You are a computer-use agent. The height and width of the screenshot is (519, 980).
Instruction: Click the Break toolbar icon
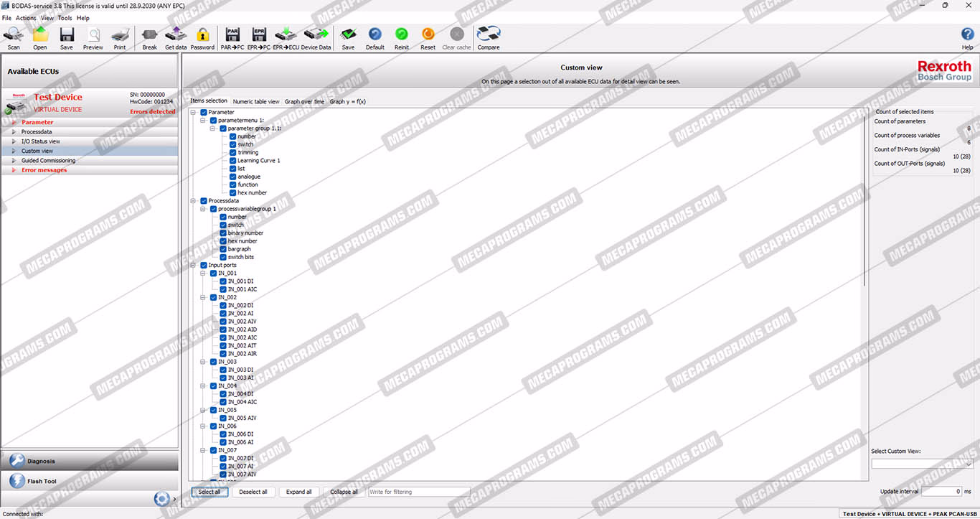pyautogui.click(x=149, y=37)
